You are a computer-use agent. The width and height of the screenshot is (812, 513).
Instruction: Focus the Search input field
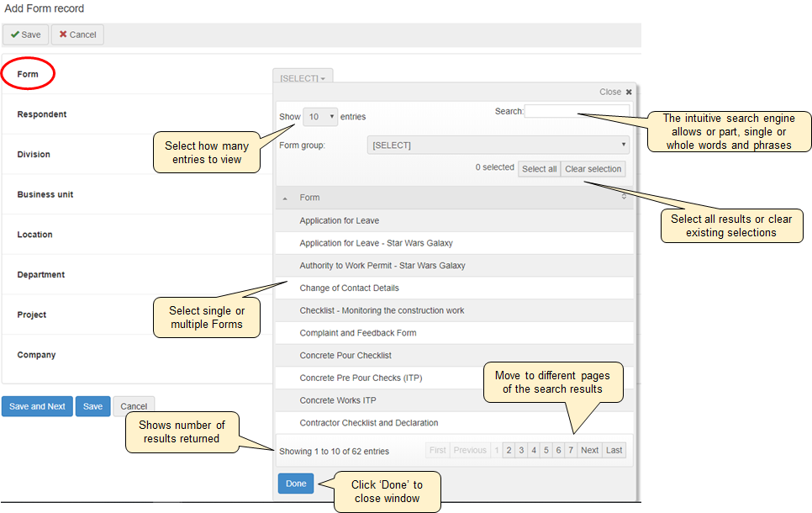pyautogui.click(x=577, y=111)
